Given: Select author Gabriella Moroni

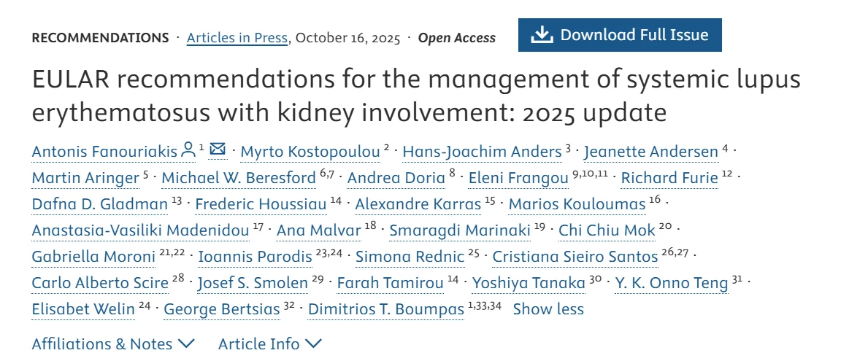Looking at the screenshot, I should [x=93, y=257].
